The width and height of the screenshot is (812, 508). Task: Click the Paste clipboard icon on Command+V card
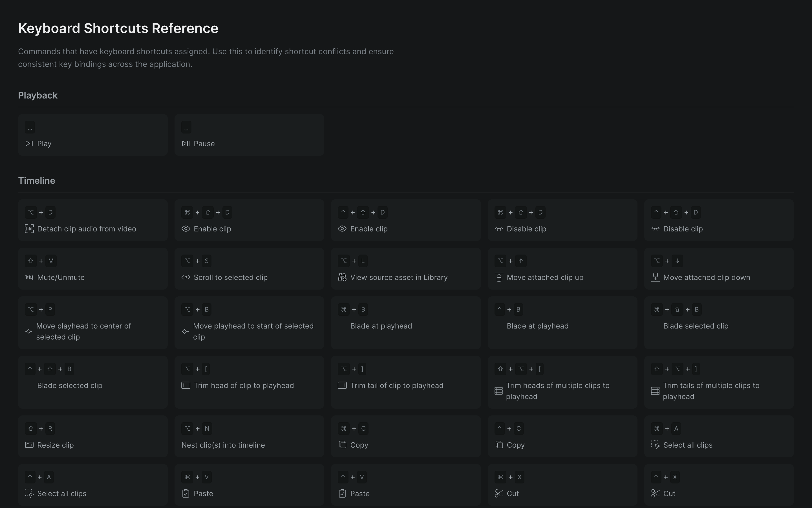click(x=186, y=493)
